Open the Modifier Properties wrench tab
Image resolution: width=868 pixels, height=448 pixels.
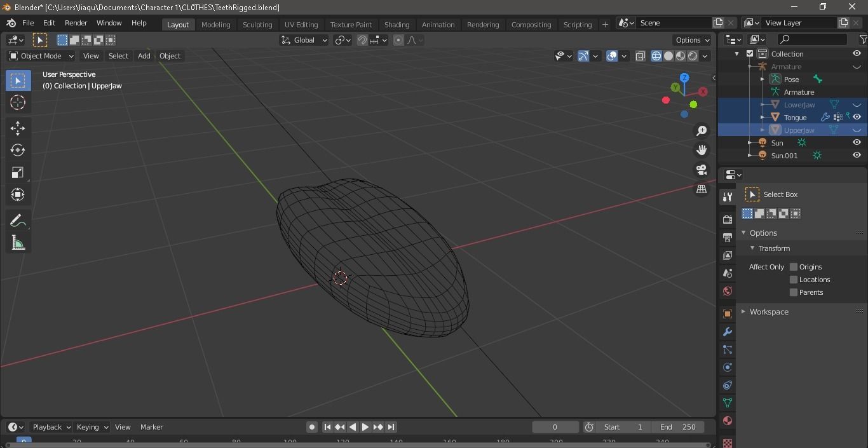pos(726,332)
